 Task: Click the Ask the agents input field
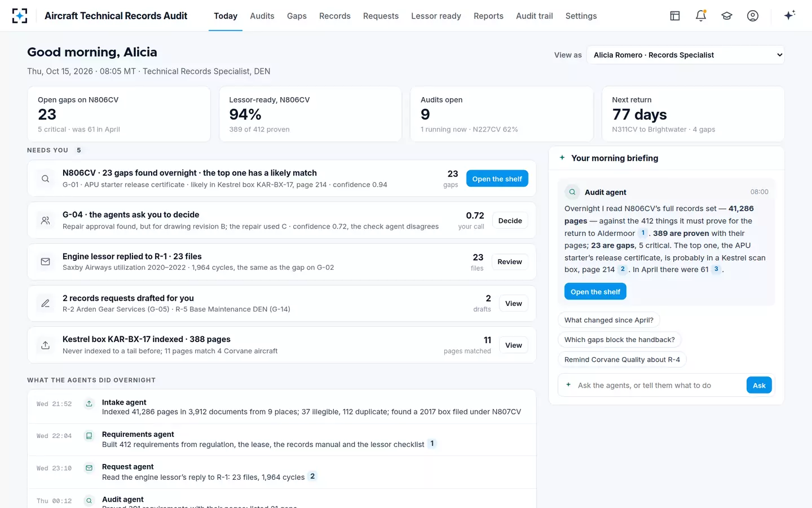pos(658,386)
